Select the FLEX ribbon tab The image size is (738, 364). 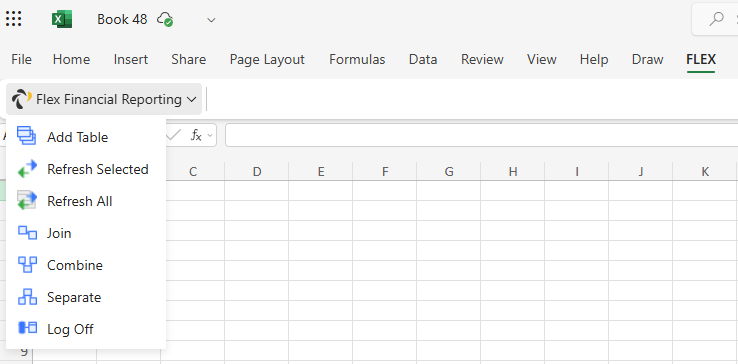tap(701, 59)
